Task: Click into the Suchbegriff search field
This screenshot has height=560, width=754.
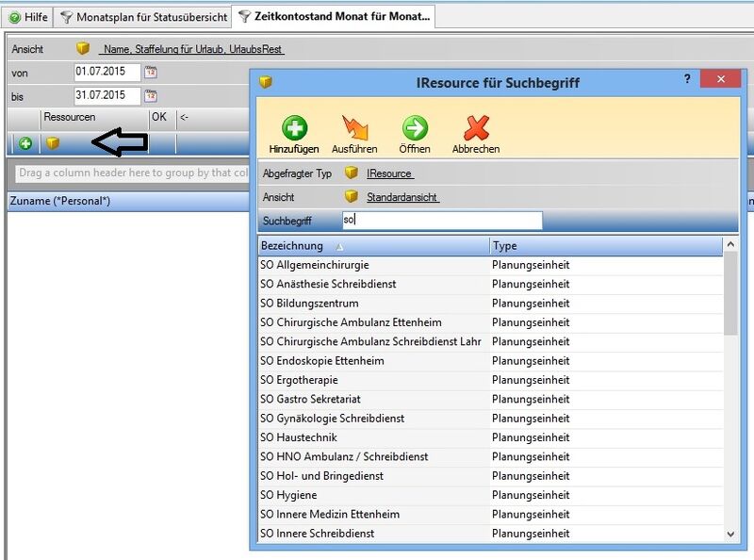Action: (440, 221)
